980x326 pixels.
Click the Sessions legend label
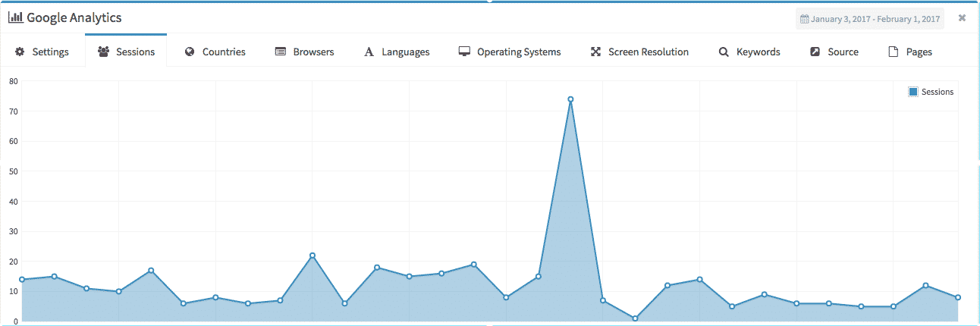(x=938, y=92)
